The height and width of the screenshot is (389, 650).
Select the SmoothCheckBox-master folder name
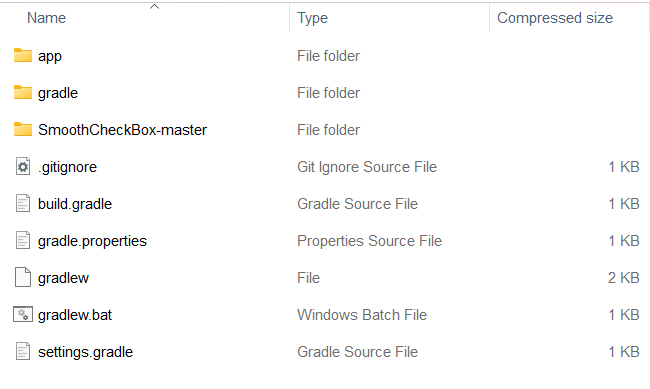[x=122, y=130]
